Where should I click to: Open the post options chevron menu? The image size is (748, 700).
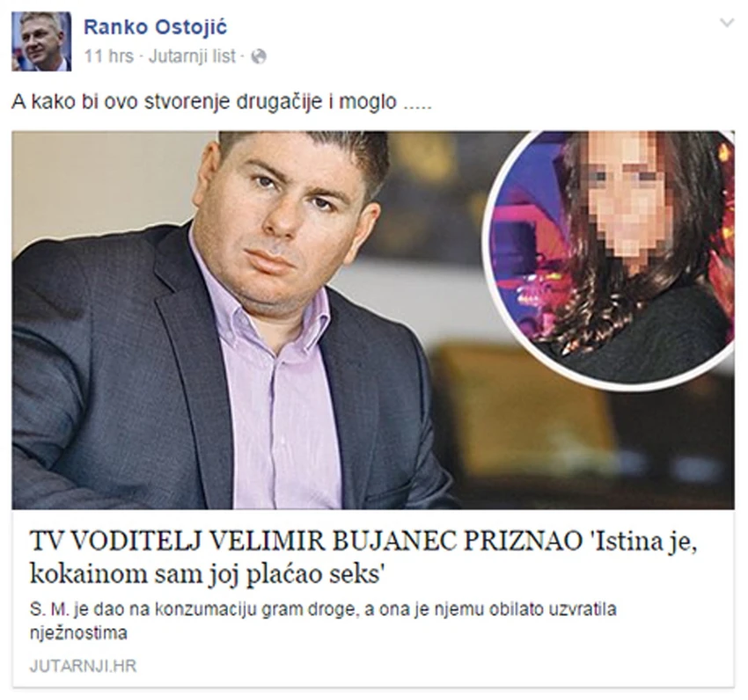pos(727,23)
